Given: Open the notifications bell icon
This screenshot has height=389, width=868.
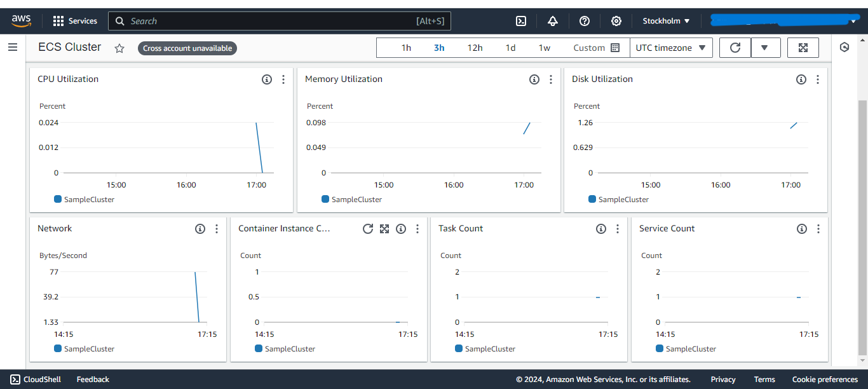Looking at the screenshot, I should pos(553,21).
